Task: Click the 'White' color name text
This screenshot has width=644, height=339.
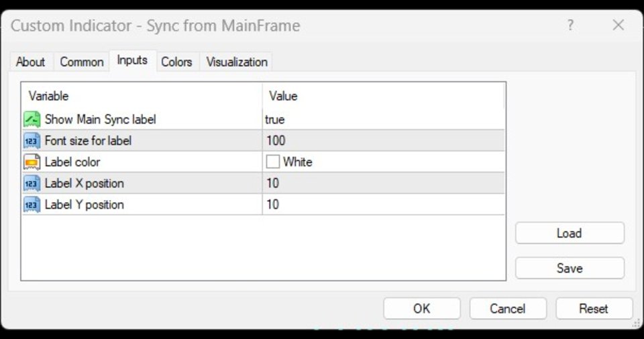Action: 297,162
